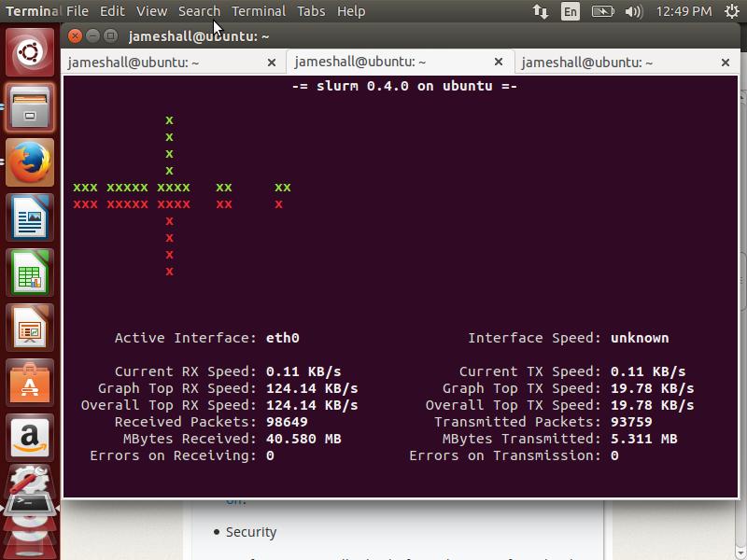Click the Graph Top RX Speed 124.14 KB/s value
The image size is (747, 560).
(x=312, y=388)
